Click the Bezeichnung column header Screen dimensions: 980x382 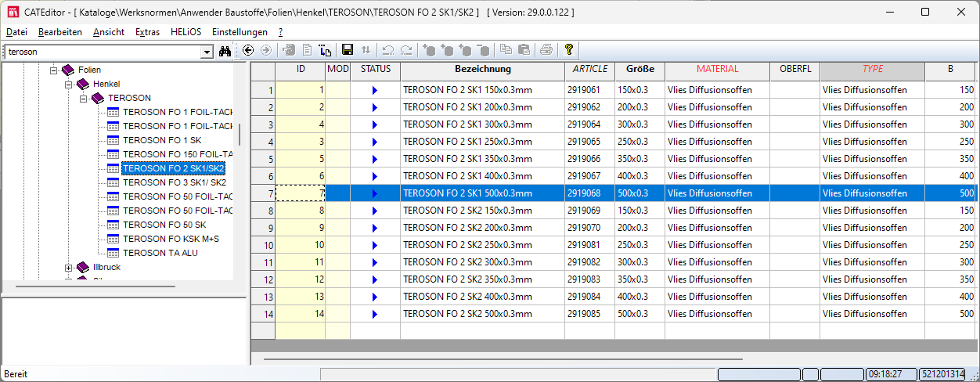pyautogui.click(x=482, y=70)
